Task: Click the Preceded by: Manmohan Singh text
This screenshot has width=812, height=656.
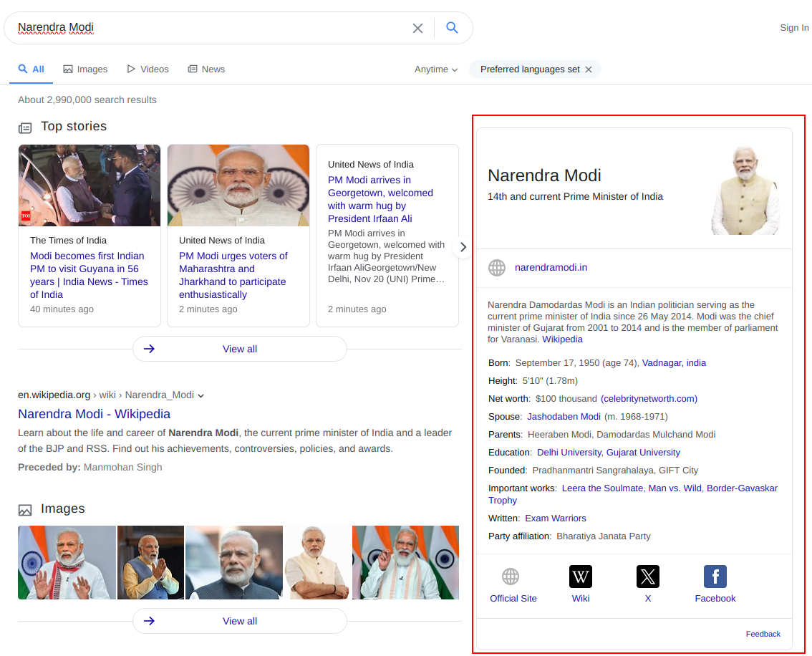Action: (90, 467)
